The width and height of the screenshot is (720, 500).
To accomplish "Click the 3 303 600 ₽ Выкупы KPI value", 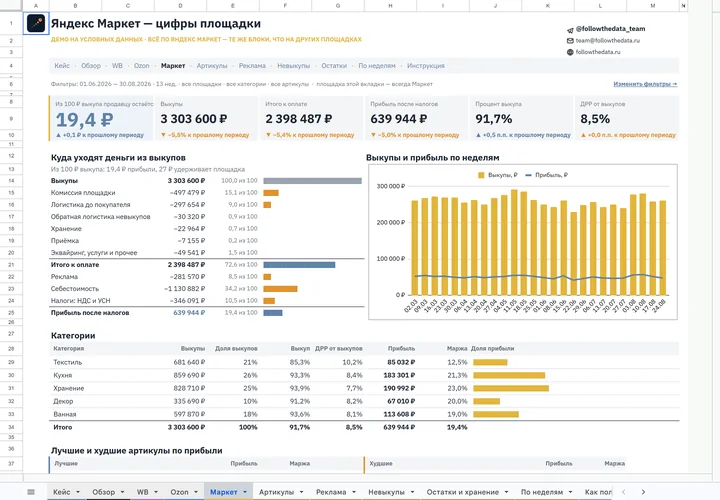I will click(x=193, y=119).
